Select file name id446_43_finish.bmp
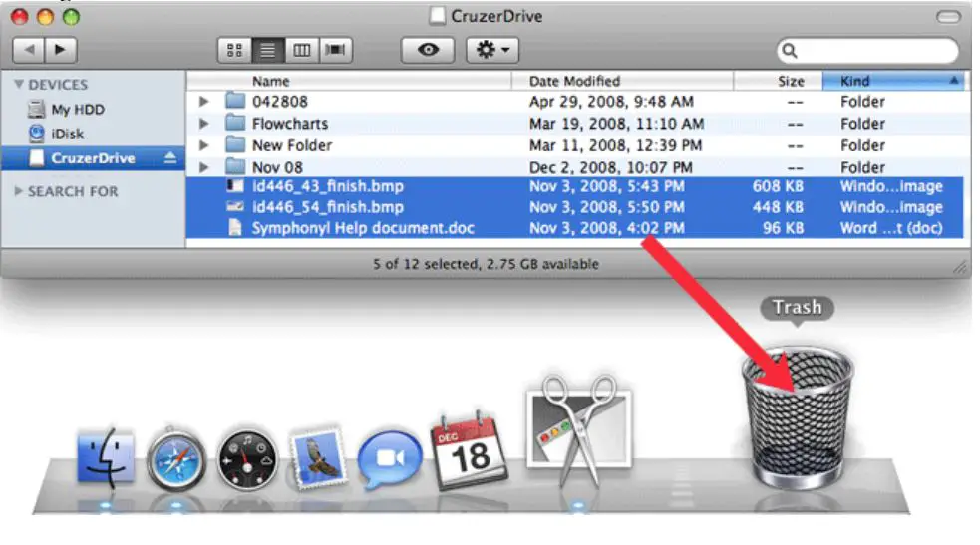The image size is (980, 545). click(328, 186)
